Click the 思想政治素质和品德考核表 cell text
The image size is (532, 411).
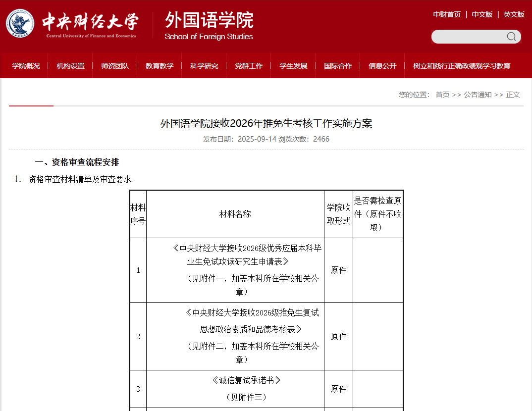(x=251, y=329)
